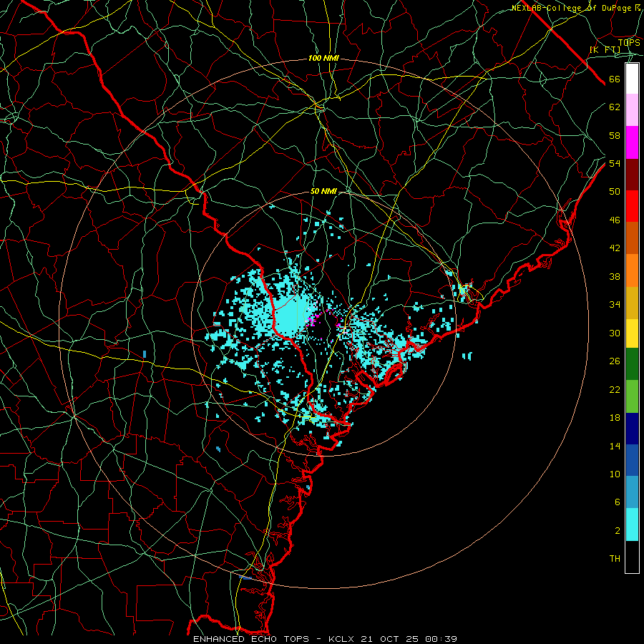Viewport: 644px width, 644px height.
Task: Click the orange 38 kft legend swatch
Action: pos(632,270)
